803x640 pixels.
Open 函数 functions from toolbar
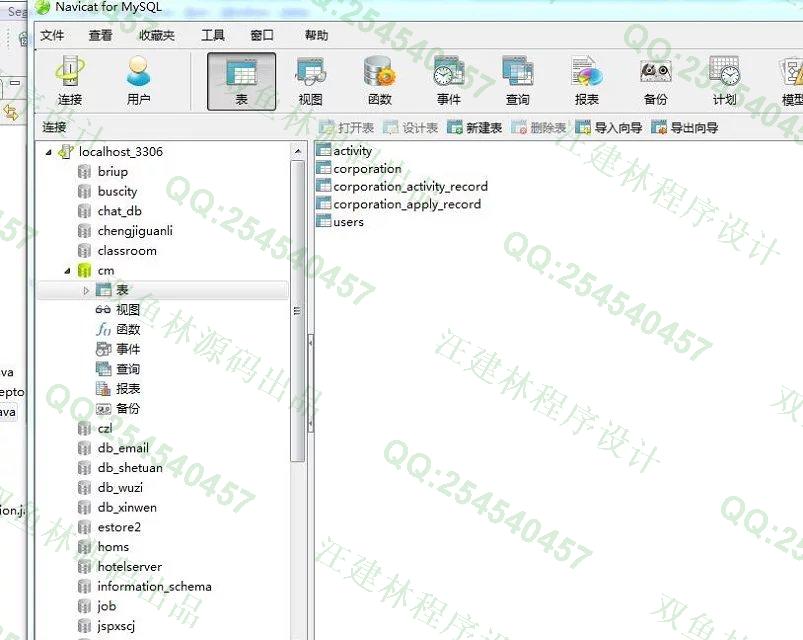(379, 81)
